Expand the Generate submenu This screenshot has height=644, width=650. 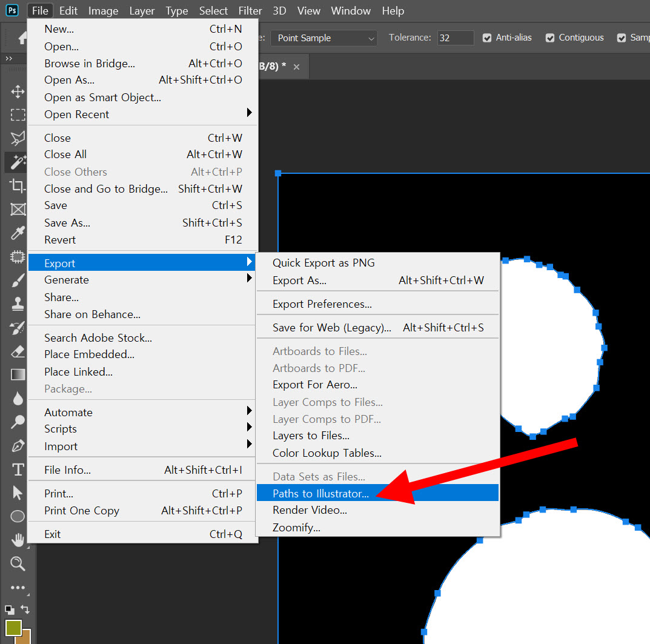143,279
